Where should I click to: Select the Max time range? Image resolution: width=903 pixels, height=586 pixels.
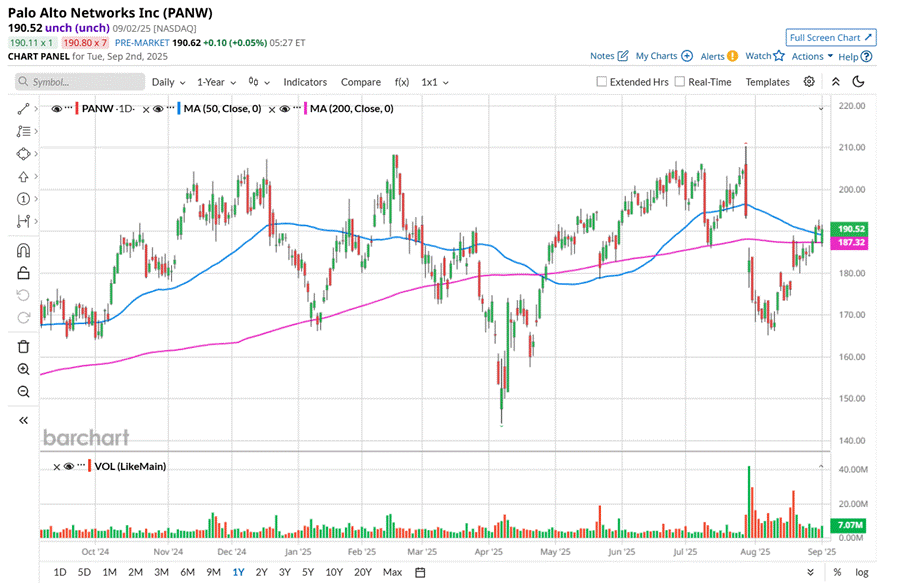[392, 572]
